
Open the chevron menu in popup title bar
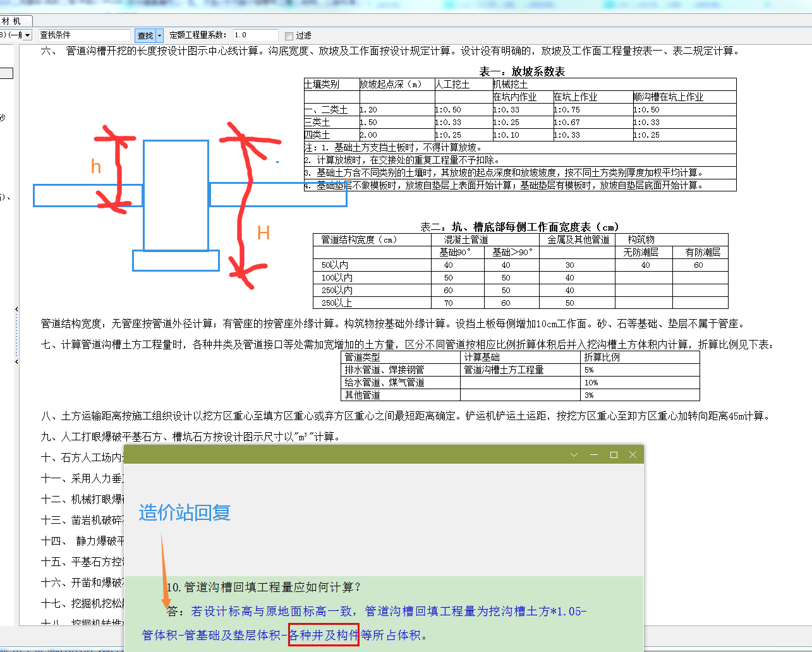(x=574, y=455)
